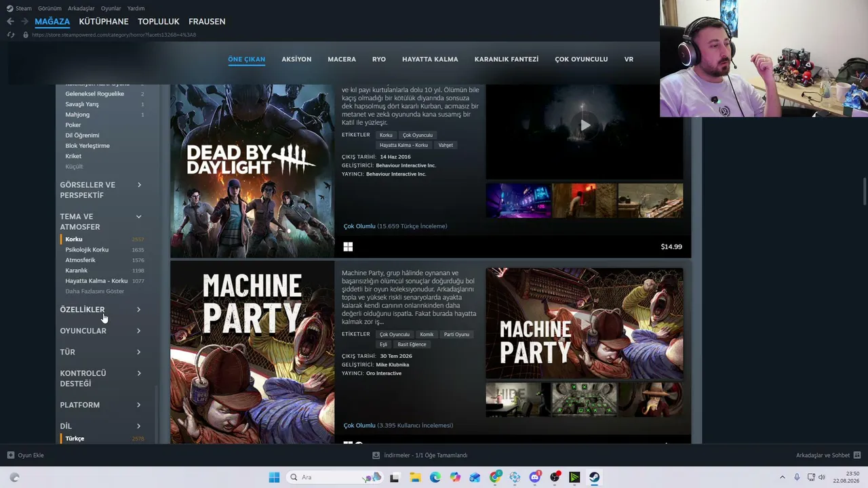Open the blue gear-like app on the taskbar
The height and width of the screenshot is (488, 868).
(x=515, y=477)
